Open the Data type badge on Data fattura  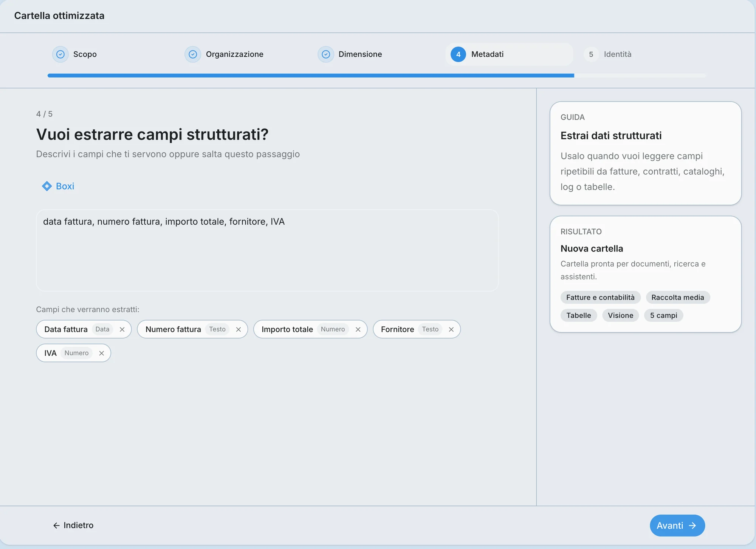pos(102,329)
